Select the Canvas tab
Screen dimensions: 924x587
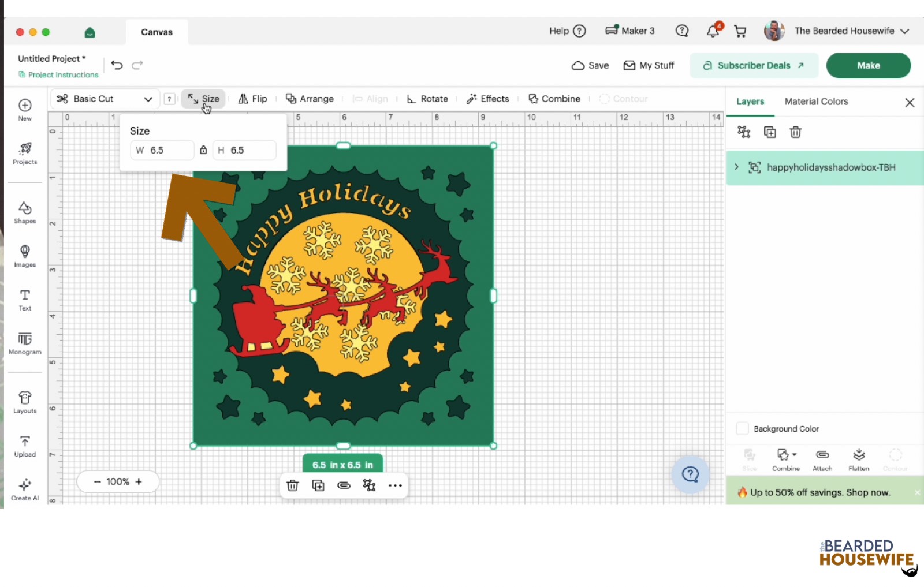[x=157, y=32]
